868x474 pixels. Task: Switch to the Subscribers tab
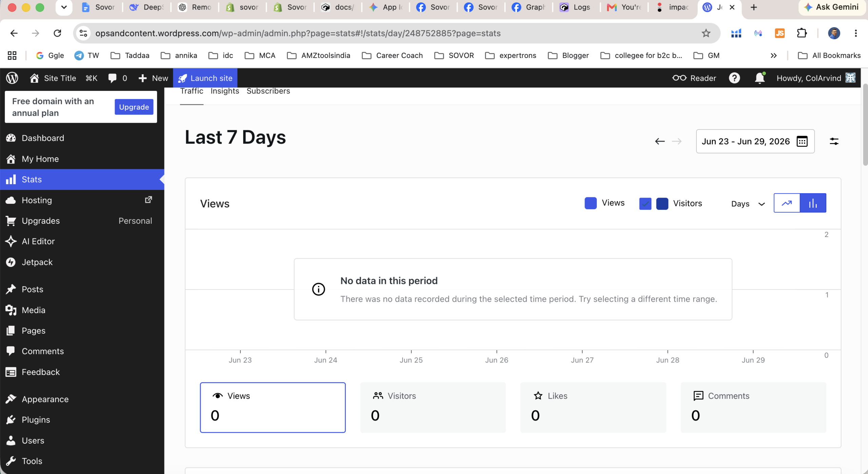pos(268,92)
